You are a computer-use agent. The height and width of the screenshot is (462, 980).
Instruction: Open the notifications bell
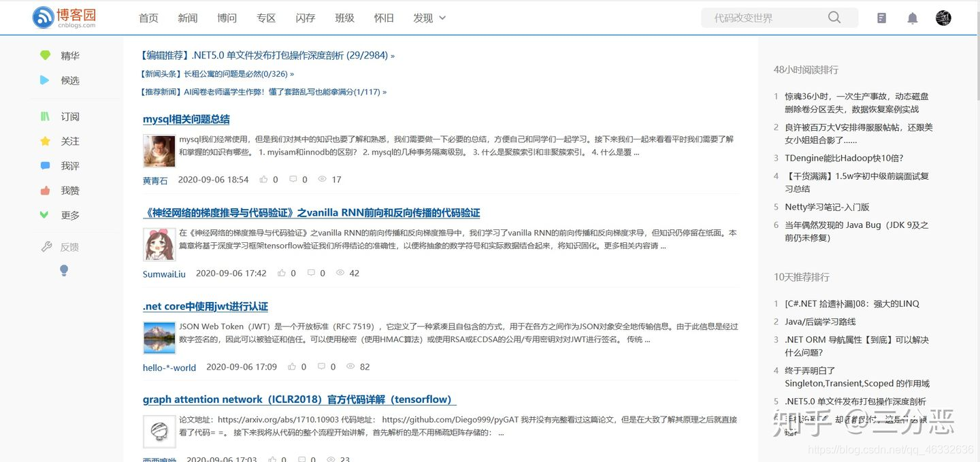tap(913, 18)
